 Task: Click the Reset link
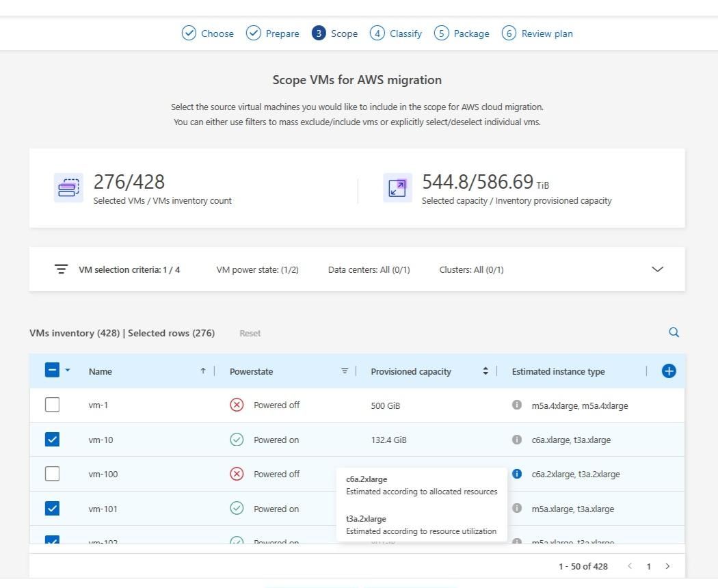pyautogui.click(x=250, y=334)
